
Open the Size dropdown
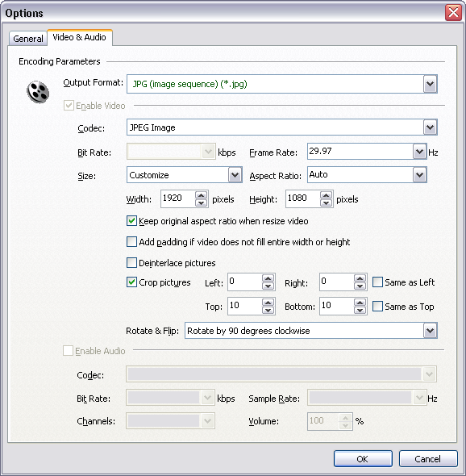click(x=235, y=175)
